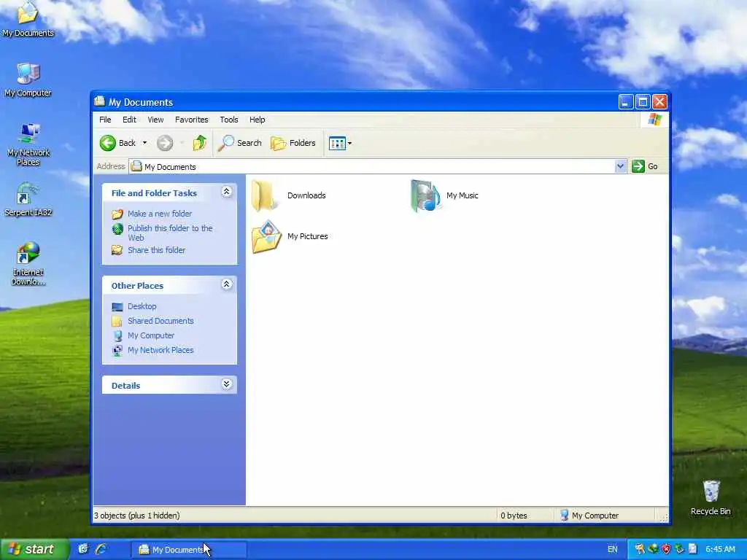
Task: Go to Desktop in Other Places
Action: pos(142,306)
